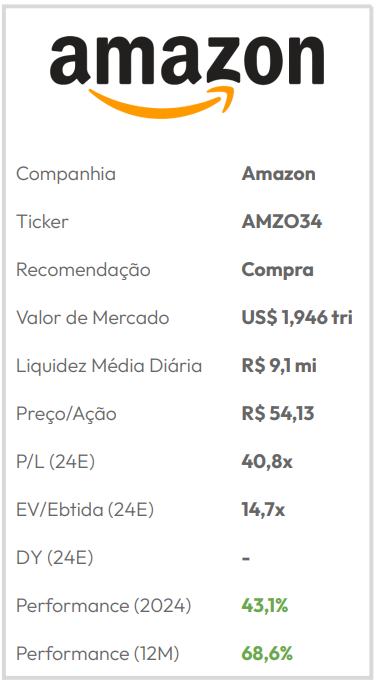Screen dimensions: 375x682
Task: Click the Preço/Ação label
Action: [66, 414]
